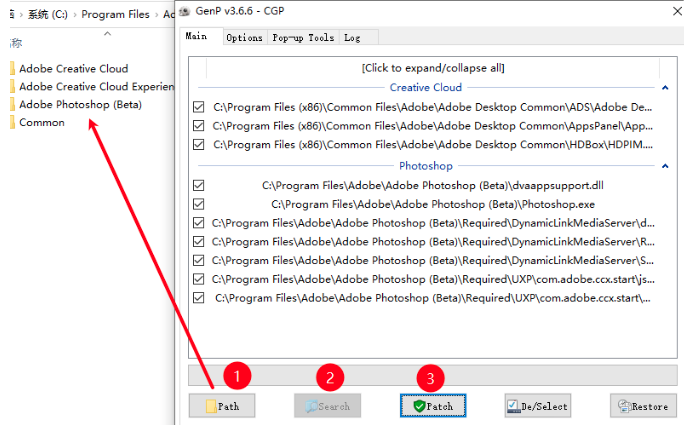This screenshot has height=425, width=684.
Task: Click the last com.adobe.ccx.start\... path text
Action: point(433,298)
